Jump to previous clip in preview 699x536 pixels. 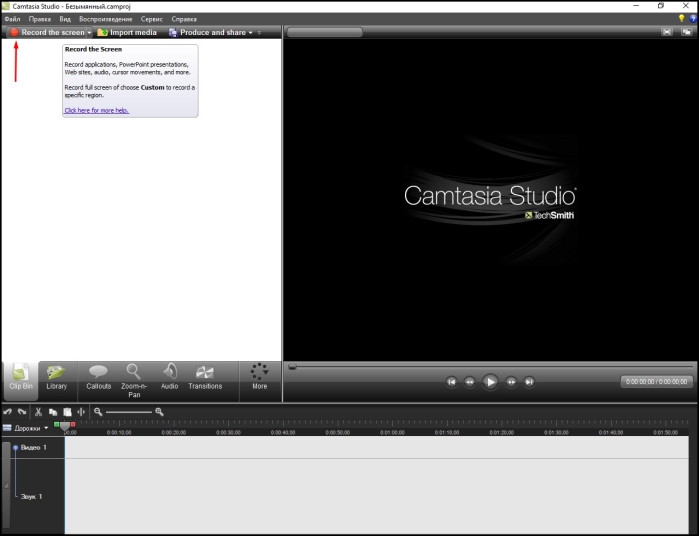coord(451,382)
